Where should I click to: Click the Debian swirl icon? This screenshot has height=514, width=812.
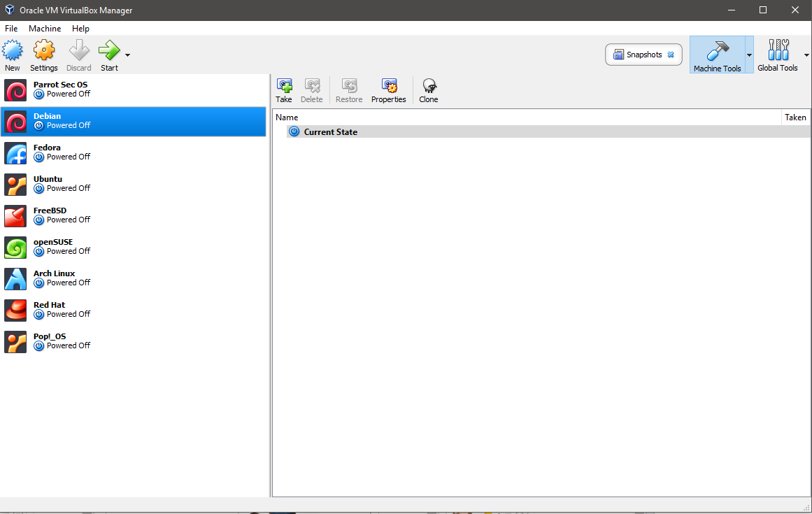pos(15,122)
